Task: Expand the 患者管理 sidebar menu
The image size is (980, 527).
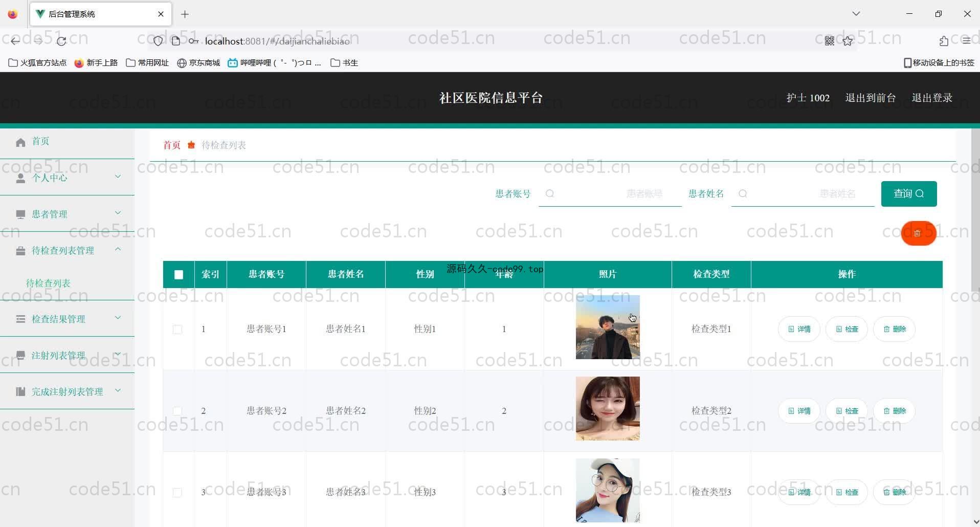Action: pos(67,214)
